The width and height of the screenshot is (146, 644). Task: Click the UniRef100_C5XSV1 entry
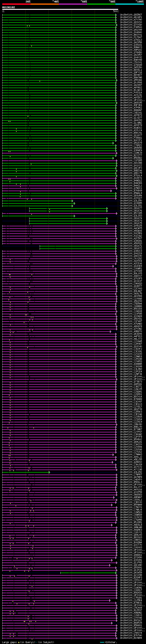pos(131,63)
